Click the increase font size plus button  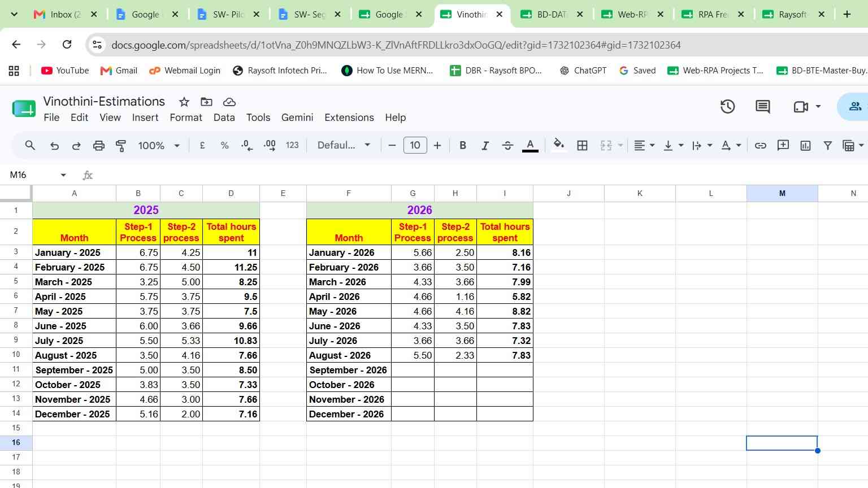437,146
